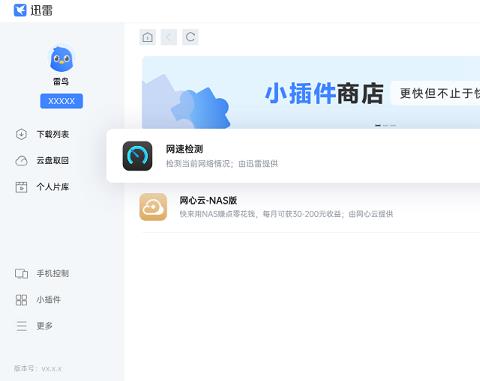The width and height of the screenshot is (480, 381).
Task: Open the 网心云-NAS版 plugin title
Action: pos(208,200)
